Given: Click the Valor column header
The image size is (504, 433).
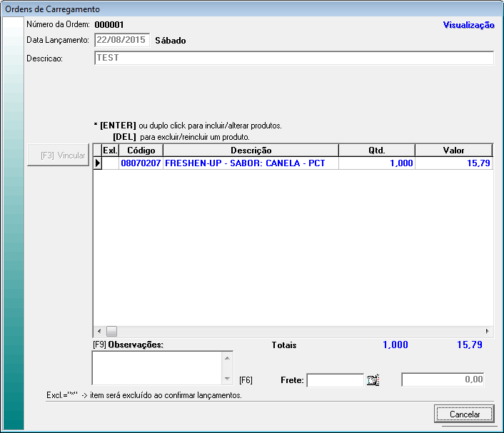Looking at the screenshot, I should tap(453, 151).
